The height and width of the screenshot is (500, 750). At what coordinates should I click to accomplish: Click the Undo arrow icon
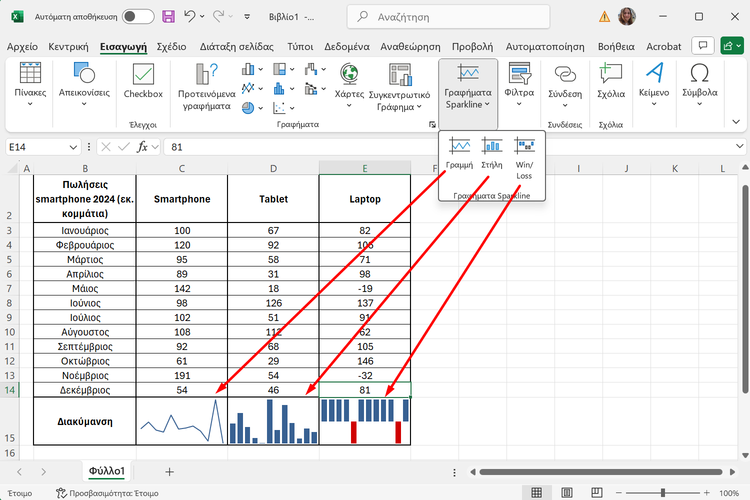pos(189,17)
